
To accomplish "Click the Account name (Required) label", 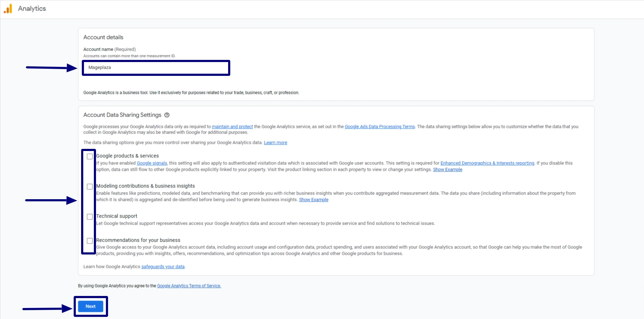I will (x=109, y=49).
